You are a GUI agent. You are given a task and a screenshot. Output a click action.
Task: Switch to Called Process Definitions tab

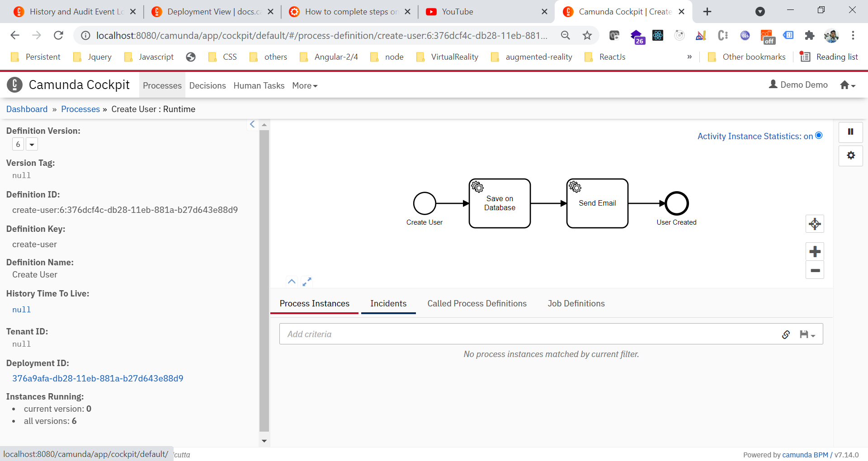(x=477, y=304)
